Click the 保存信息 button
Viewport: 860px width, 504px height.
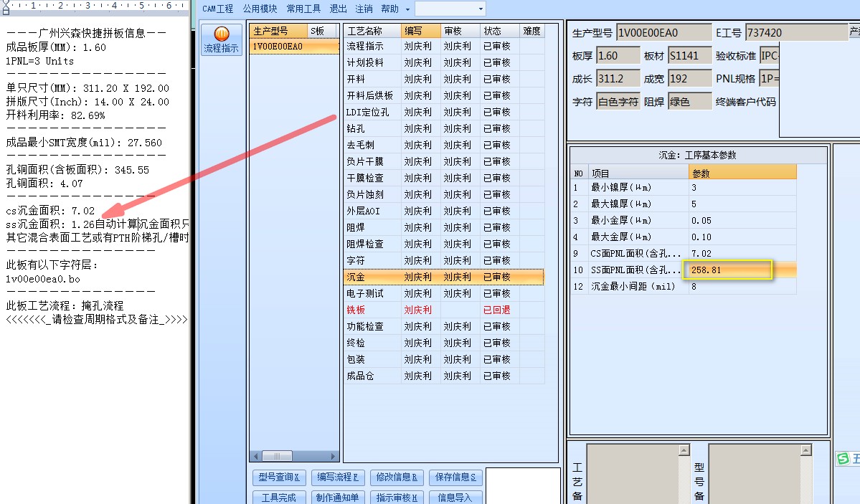455,477
